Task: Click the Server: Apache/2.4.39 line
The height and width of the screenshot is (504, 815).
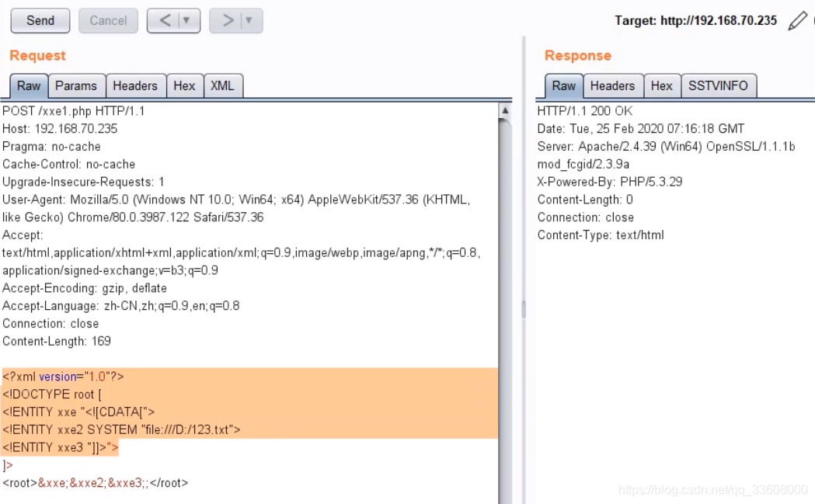Action: click(667, 147)
